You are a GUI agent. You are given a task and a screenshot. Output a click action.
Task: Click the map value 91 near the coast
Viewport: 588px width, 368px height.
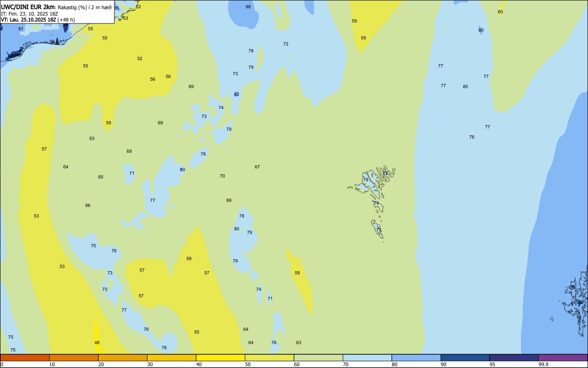[x=21, y=28]
